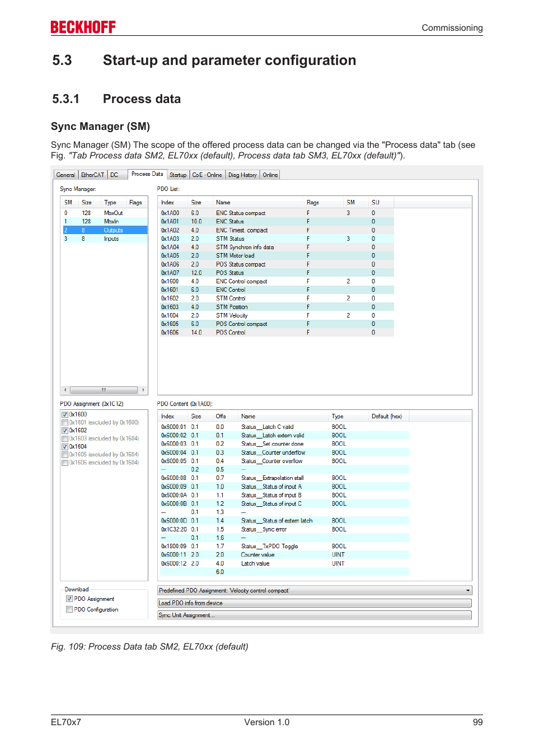Screen dimensions: 534x756
Task: Toggle the 0x1601 excluded PDO checkbox
Action: pos(65,423)
